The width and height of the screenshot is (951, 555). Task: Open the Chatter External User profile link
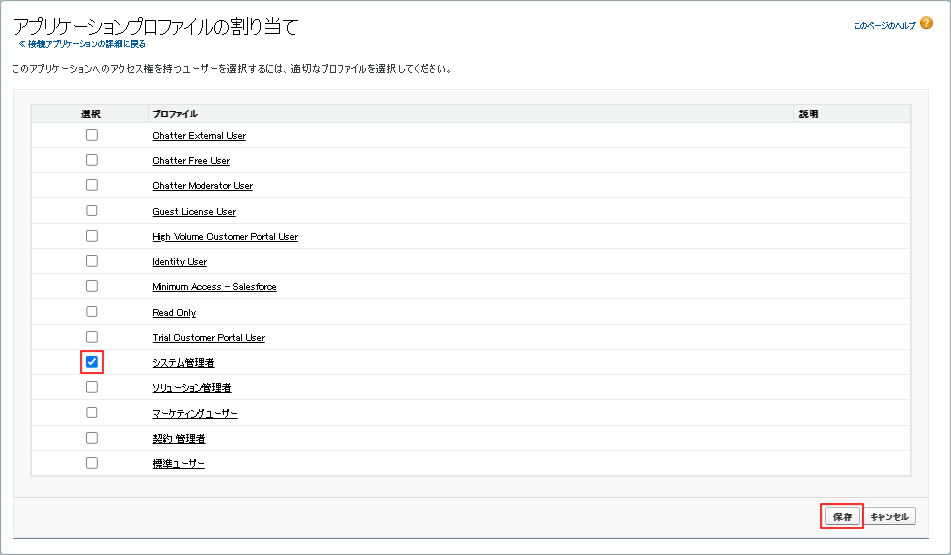click(x=199, y=136)
